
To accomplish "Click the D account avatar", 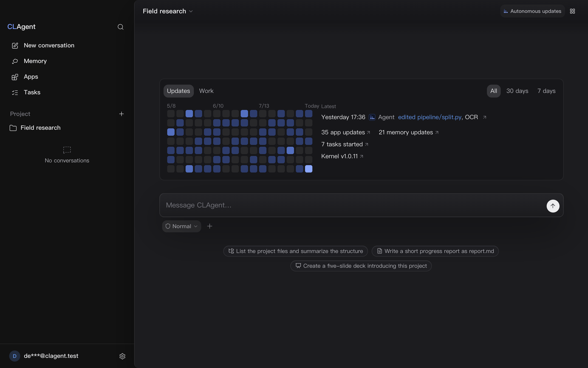I will pos(14,356).
